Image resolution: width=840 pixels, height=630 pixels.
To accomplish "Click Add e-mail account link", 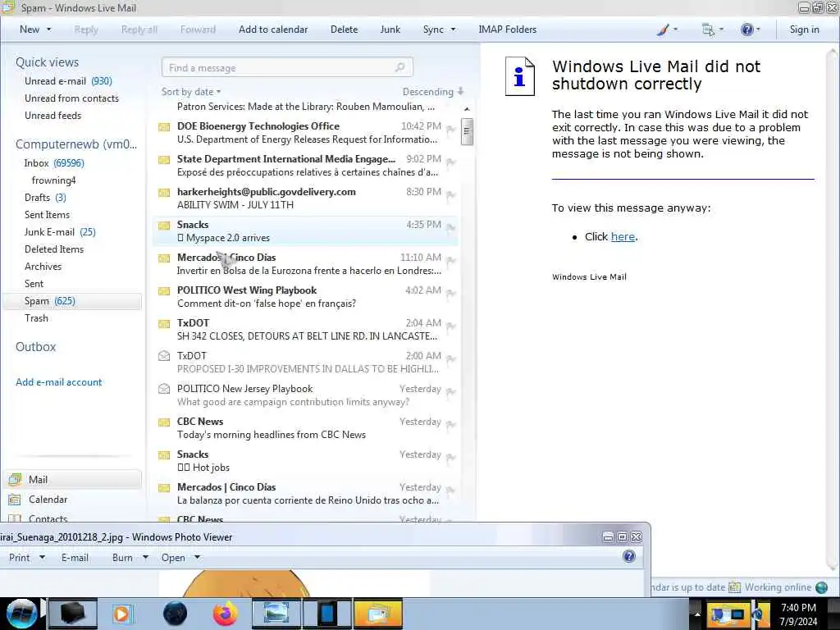I will (58, 382).
